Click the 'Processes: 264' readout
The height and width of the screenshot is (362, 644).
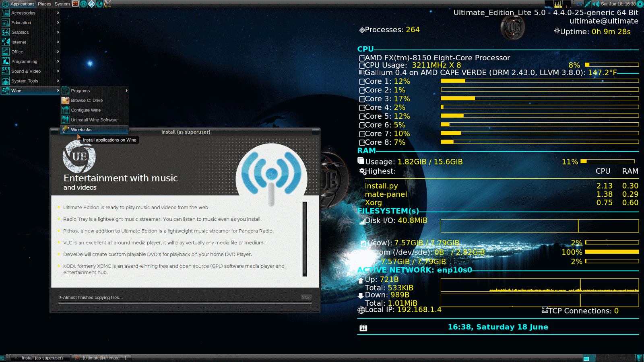click(389, 30)
